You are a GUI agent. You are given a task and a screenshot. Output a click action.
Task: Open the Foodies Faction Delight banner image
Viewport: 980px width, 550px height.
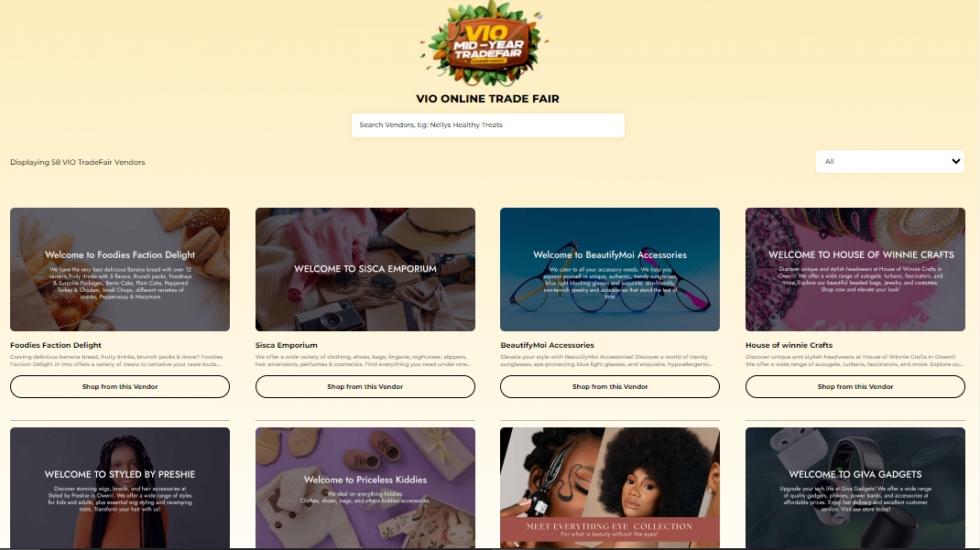point(120,269)
